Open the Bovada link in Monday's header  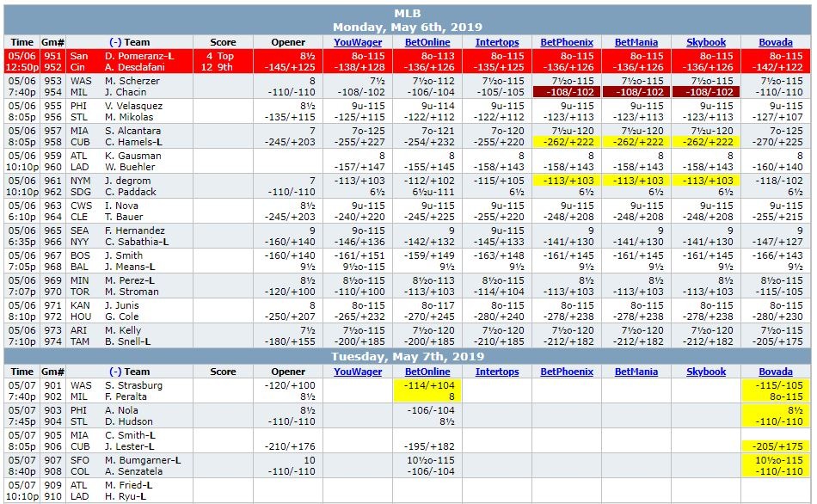tap(776, 42)
